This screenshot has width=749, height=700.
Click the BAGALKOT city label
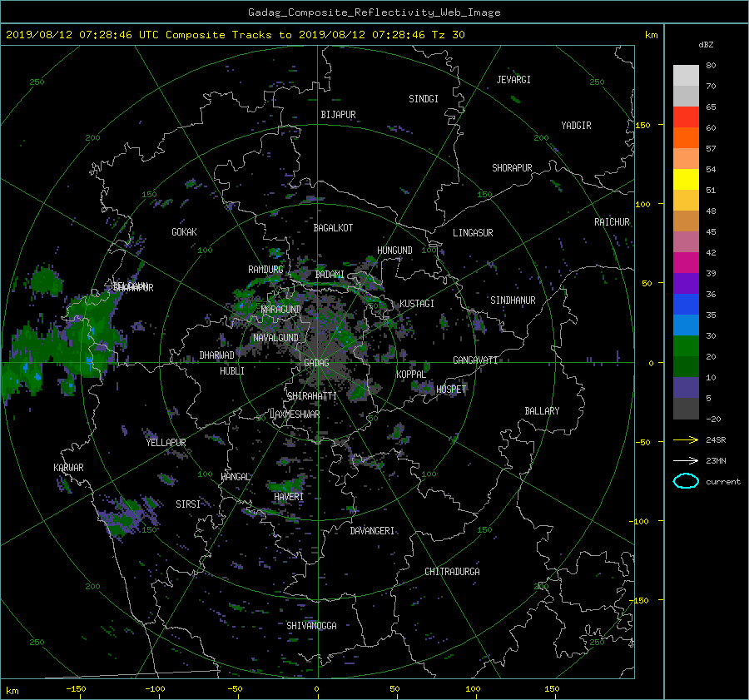click(333, 228)
